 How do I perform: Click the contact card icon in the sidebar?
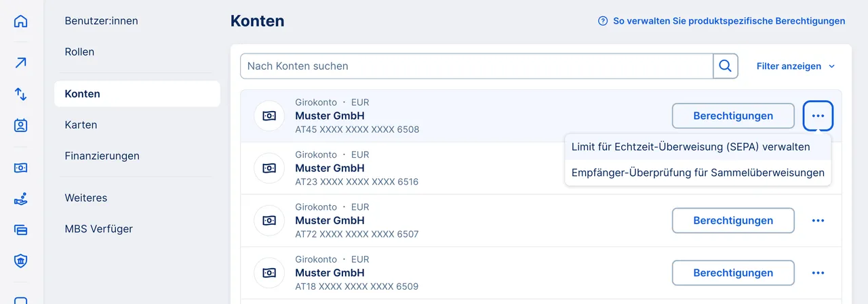(21, 125)
